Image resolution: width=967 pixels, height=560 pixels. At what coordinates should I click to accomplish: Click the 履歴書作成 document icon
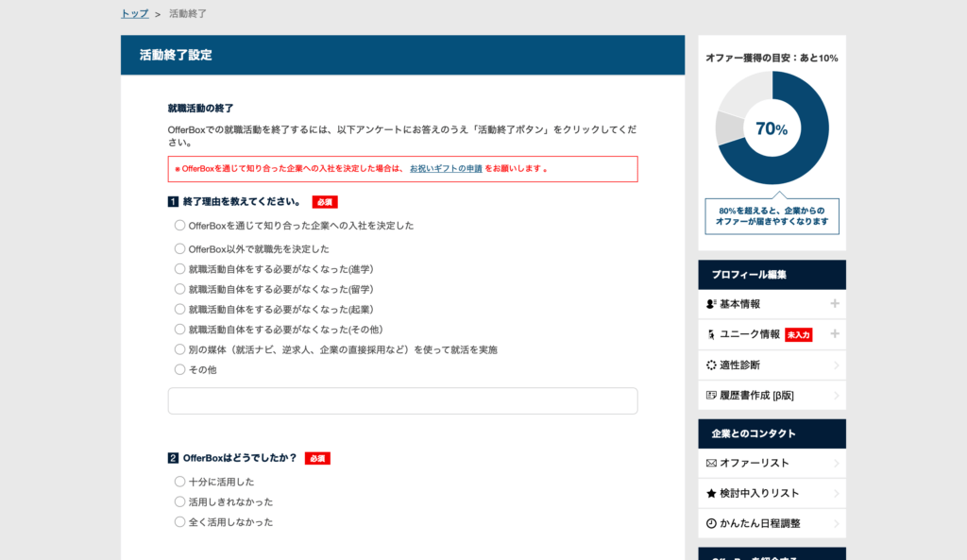click(711, 396)
